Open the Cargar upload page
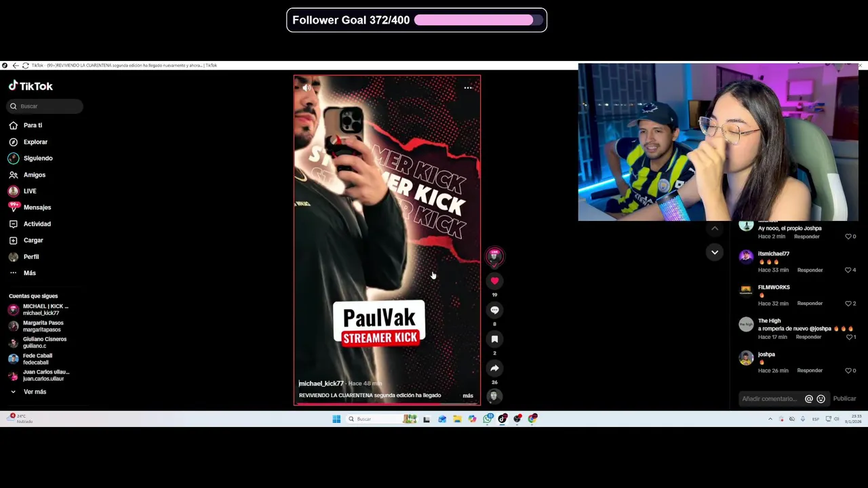This screenshot has height=488, width=868. (x=26, y=240)
